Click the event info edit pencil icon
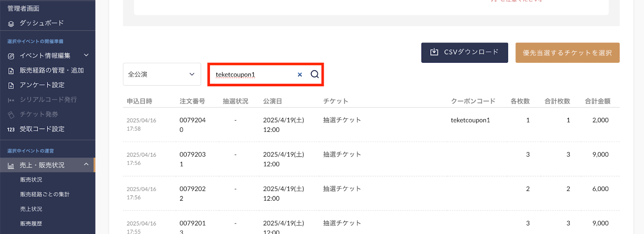This screenshot has height=234, width=644. point(11,56)
